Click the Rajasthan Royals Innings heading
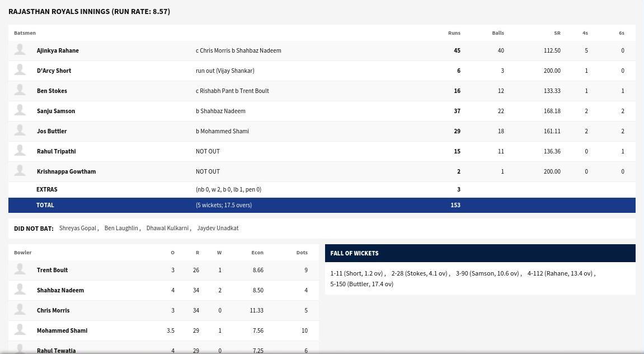The width and height of the screenshot is (644, 354). 89,12
